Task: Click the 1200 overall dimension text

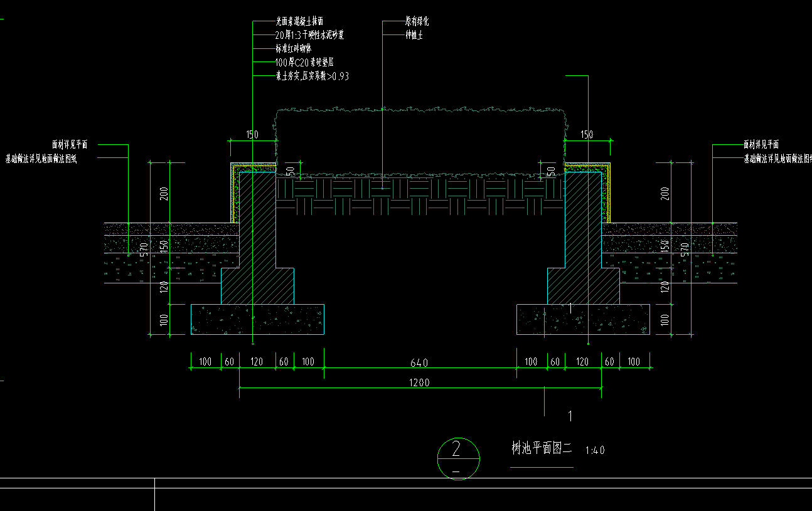Action: point(419,382)
